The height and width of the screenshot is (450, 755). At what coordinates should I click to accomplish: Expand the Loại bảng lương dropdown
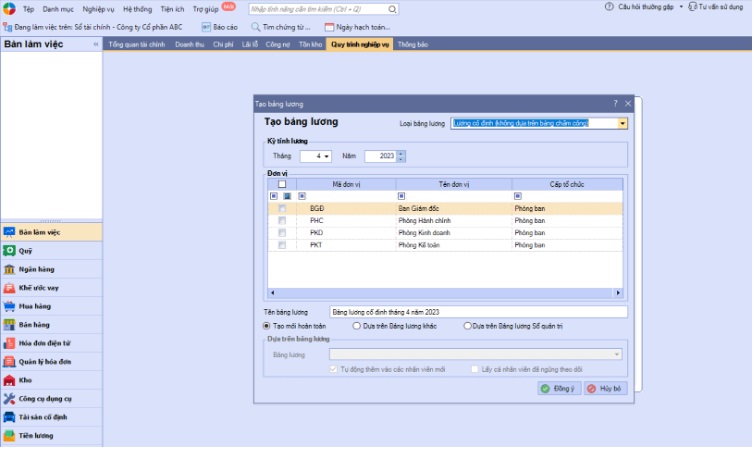pyautogui.click(x=623, y=123)
